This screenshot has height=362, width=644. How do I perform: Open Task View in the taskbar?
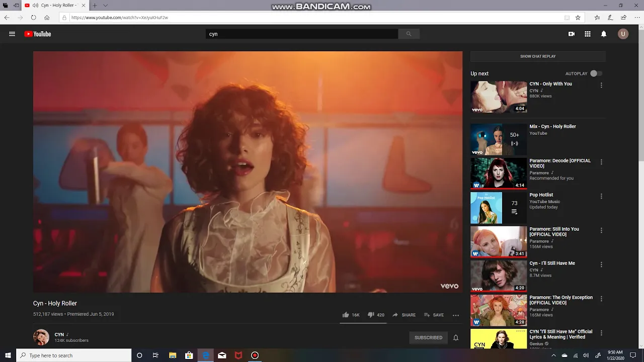pyautogui.click(x=156, y=355)
